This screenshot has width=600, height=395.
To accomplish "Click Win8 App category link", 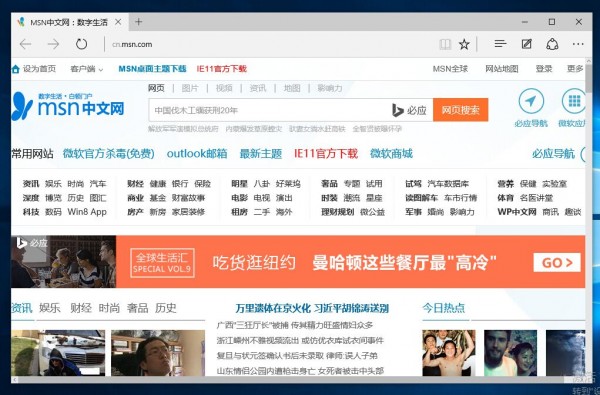I will coord(87,212).
